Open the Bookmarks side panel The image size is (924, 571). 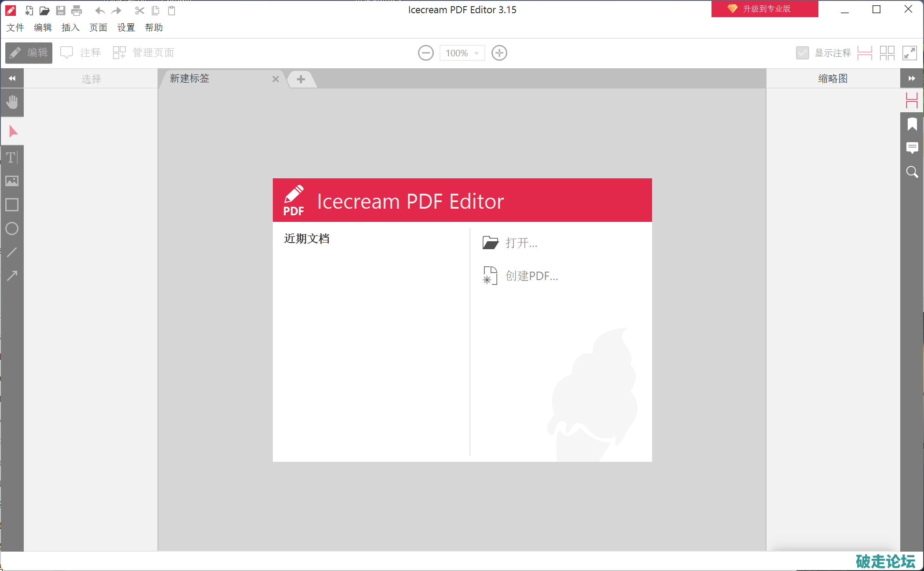[x=912, y=125]
